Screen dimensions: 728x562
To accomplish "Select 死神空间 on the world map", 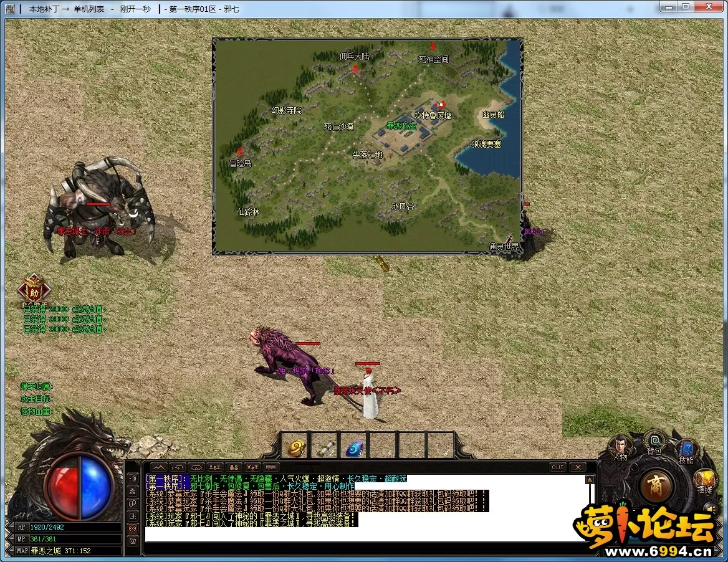I will (x=434, y=59).
